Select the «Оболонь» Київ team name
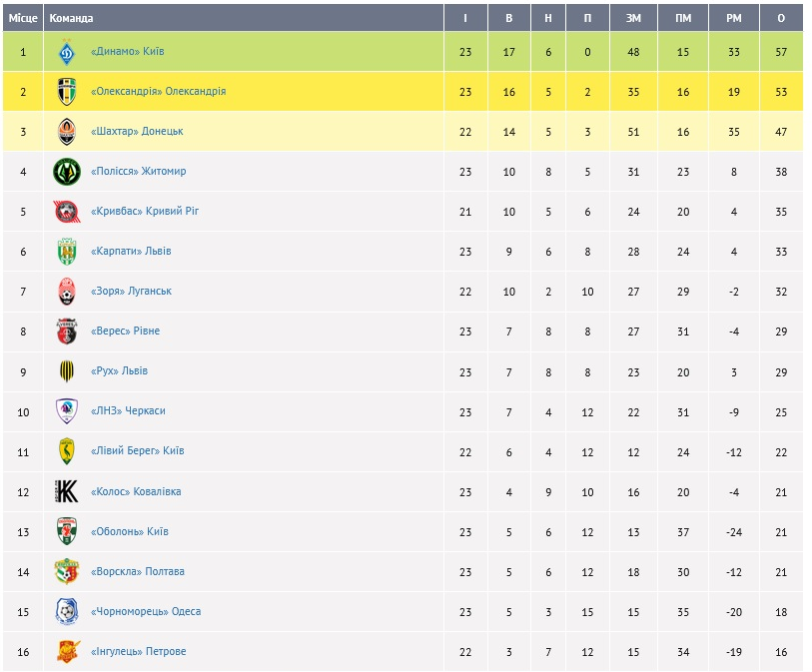The image size is (812, 672). click(x=129, y=532)
